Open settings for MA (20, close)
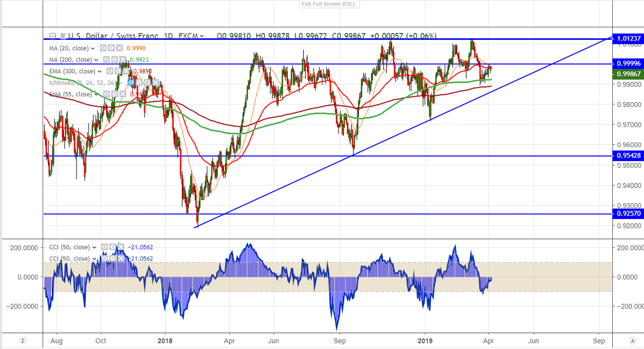Viewport: 644px width, 349px height. coord(111,48)
